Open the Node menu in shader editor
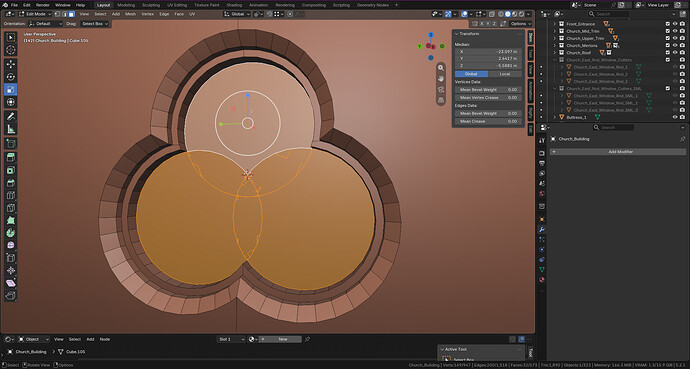Image resolution: width=690 pixels, height=369 pixels. [105, 339]
